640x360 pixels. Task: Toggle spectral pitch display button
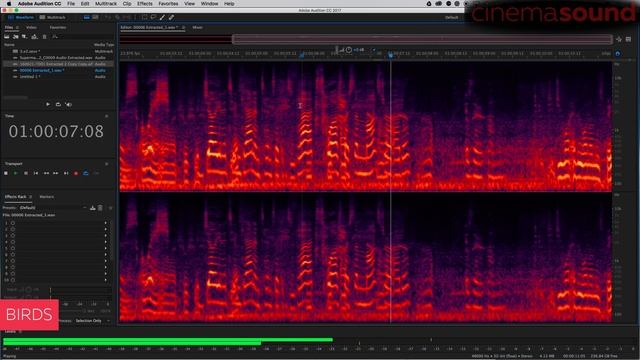95,18
